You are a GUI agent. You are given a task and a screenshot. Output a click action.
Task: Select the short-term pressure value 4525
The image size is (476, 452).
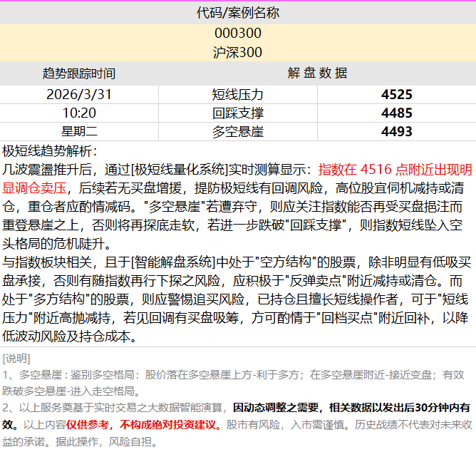coord(396,94)
